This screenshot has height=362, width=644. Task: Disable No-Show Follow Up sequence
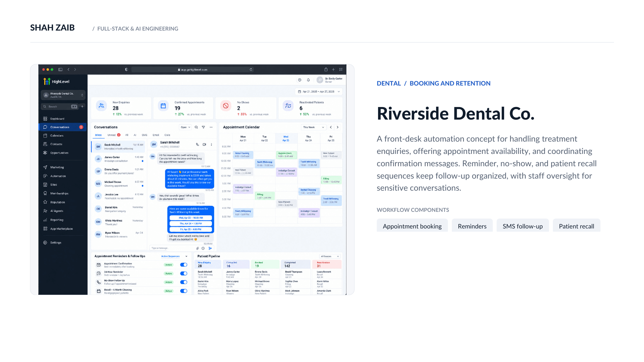[184, 282]
